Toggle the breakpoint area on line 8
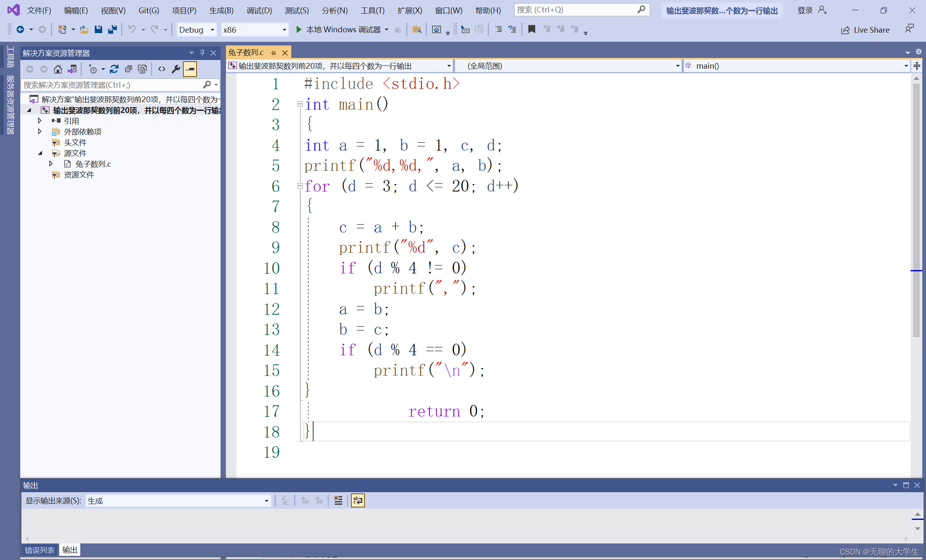The image size is (926, 560). pyautogui.click(x=232, y=227)
